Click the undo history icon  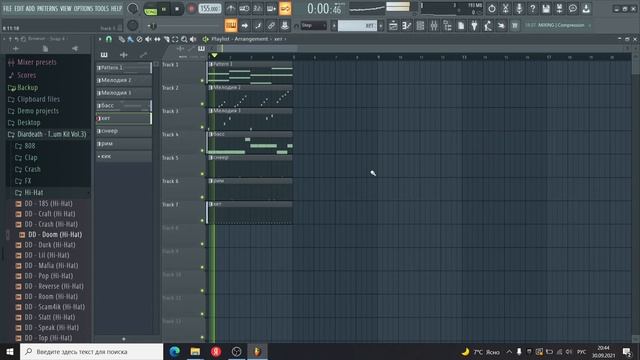pyautogui.click(x=492, y=8)
